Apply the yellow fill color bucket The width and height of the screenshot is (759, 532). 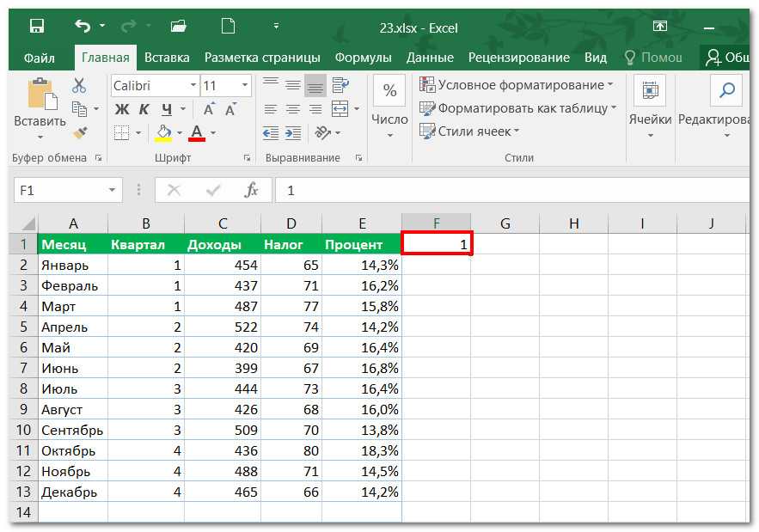(162, 132)
